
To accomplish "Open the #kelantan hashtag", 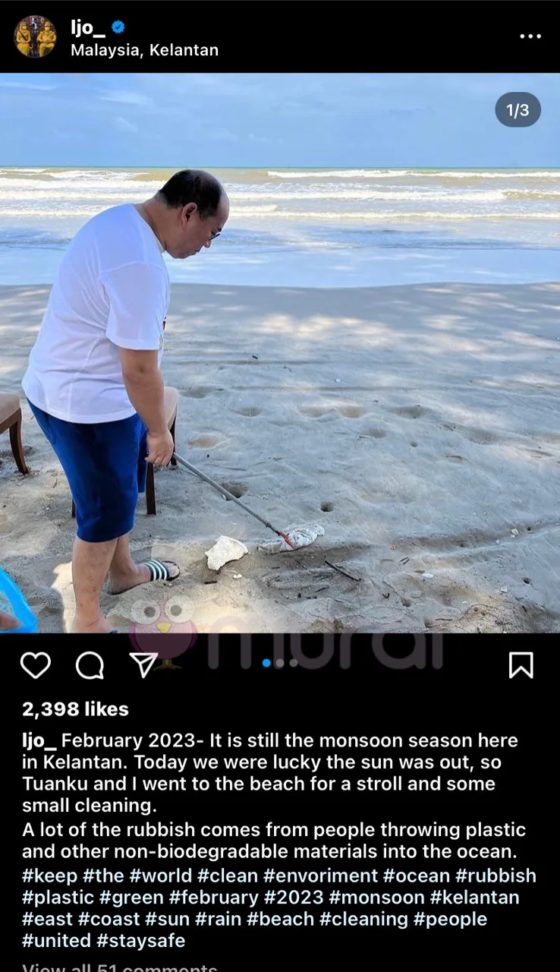I will [x=475, y=898].
